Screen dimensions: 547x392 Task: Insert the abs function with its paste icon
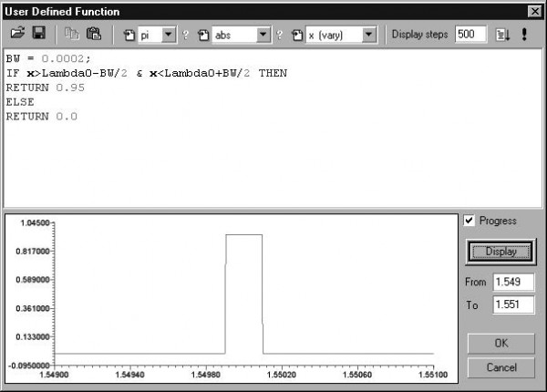(203, 36)
